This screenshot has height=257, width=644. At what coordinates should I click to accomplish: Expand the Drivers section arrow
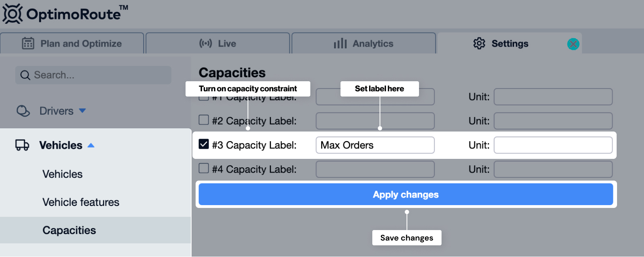(x=83, y=111)
